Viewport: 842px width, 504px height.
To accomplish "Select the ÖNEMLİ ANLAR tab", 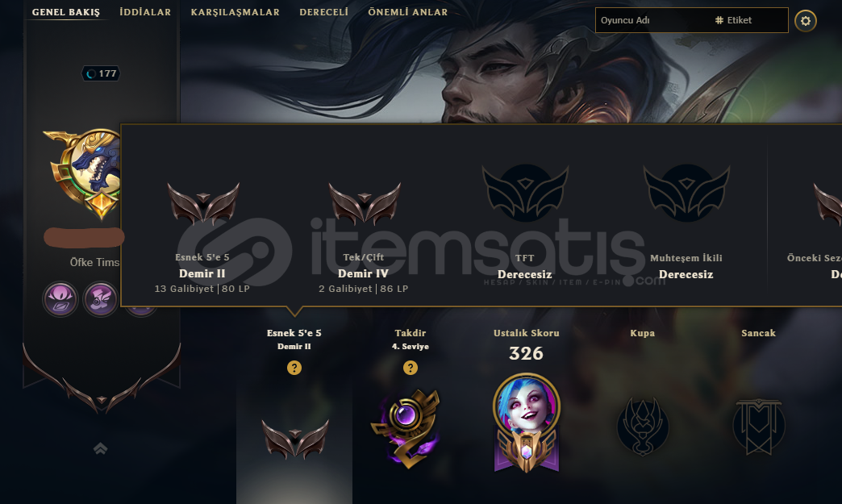I will (x=407, y=12).
